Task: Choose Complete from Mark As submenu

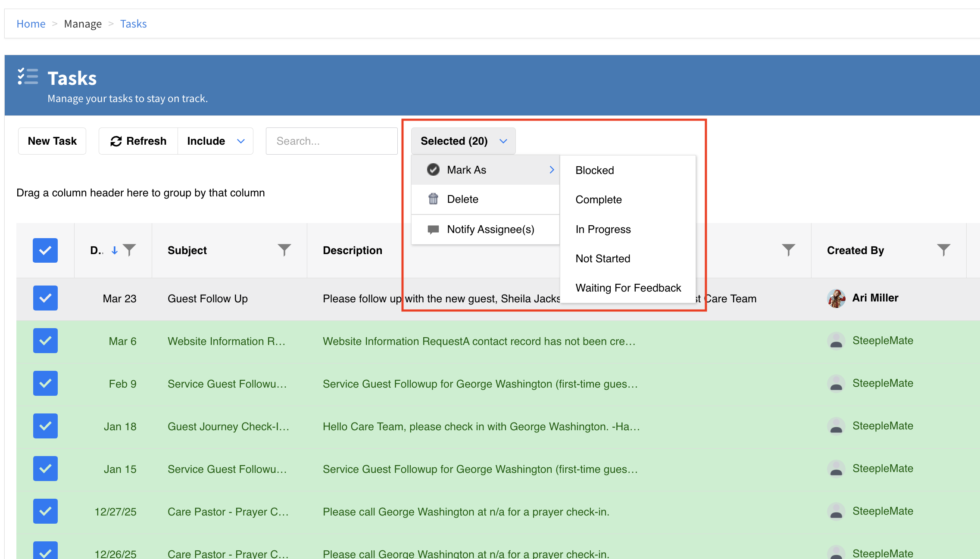Action: [x=598, y=199]
